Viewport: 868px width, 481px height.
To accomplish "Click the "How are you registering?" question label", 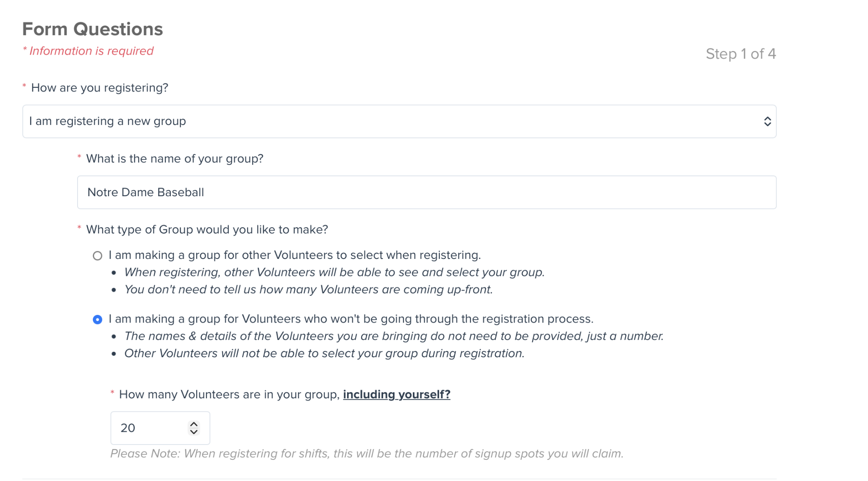I will tap(100, 88).
